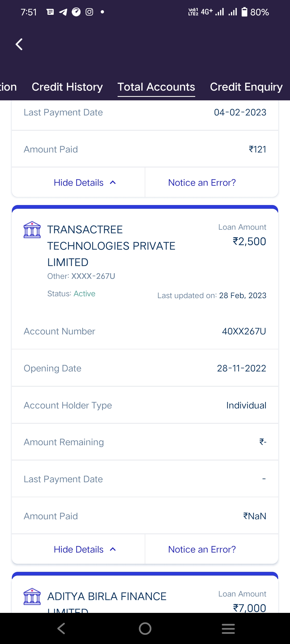The image size is (290, 644).
Task: Tap the Transactree account number 40XX267U
Action: pyautogui.click(x=244, y=331)
